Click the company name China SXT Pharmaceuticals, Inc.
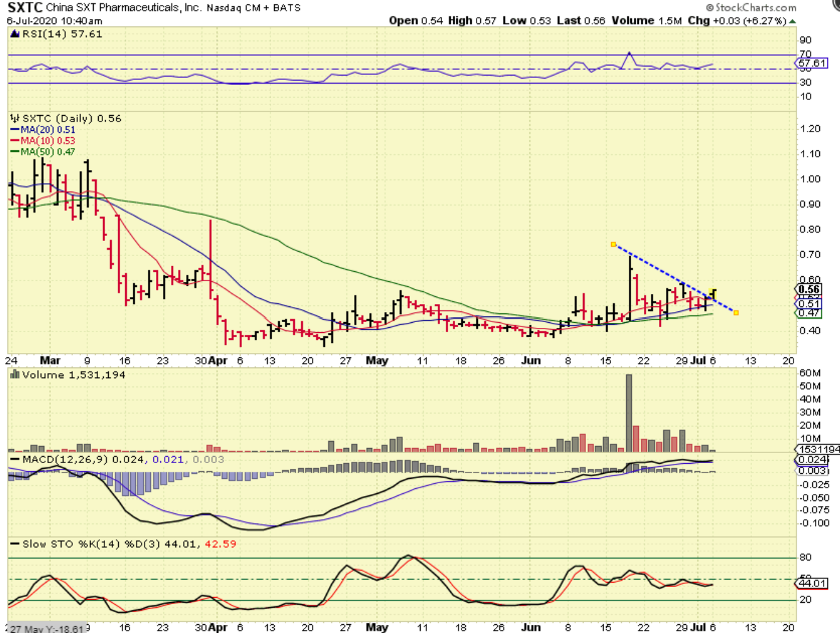The height and width of the screenshot is (633, 840). (124, 8)
